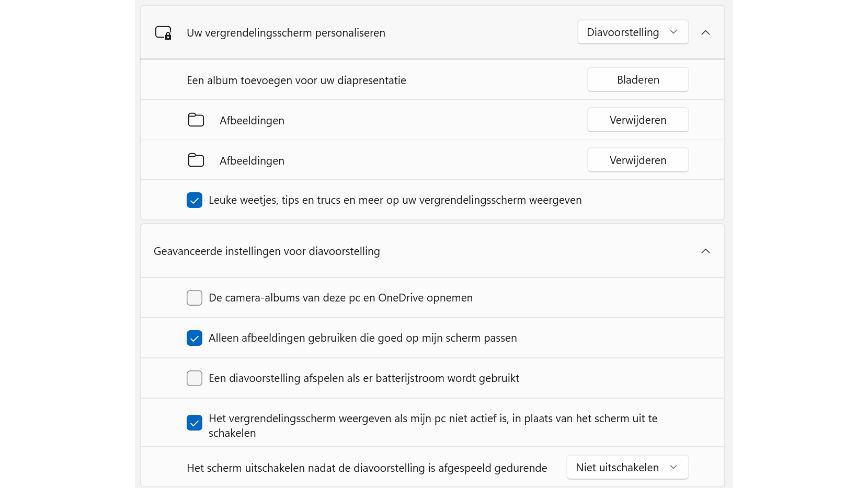Collapse Geavanceerde instellingen voor diavoorstelling section

pos(705,251)
